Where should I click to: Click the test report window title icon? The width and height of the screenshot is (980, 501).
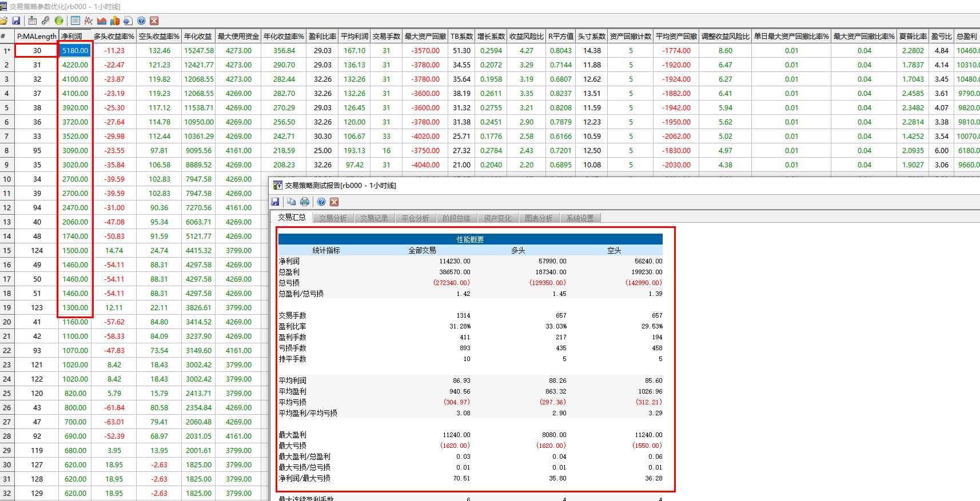coord(277,185)
